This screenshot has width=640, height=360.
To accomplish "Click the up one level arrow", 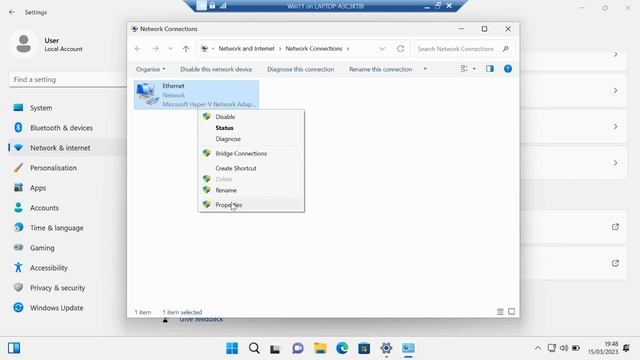I will (x=186, y=49).
